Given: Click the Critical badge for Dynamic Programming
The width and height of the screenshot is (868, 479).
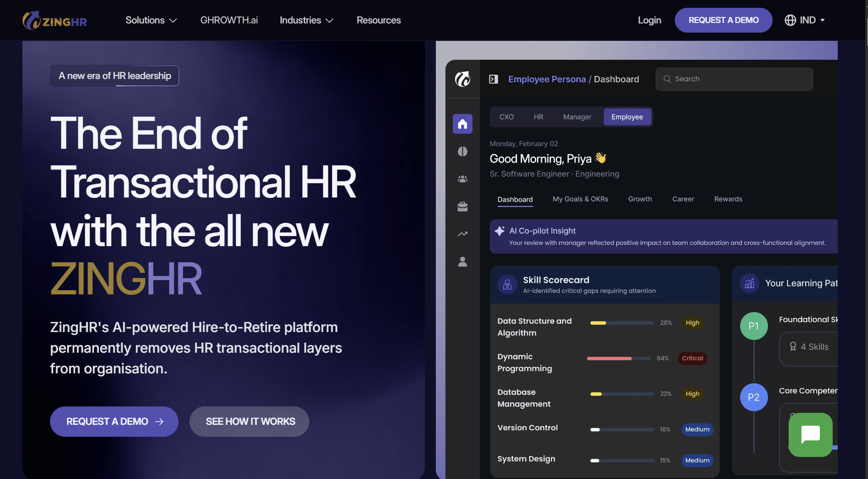Looking at the screenshot, I should coord(692,358).
